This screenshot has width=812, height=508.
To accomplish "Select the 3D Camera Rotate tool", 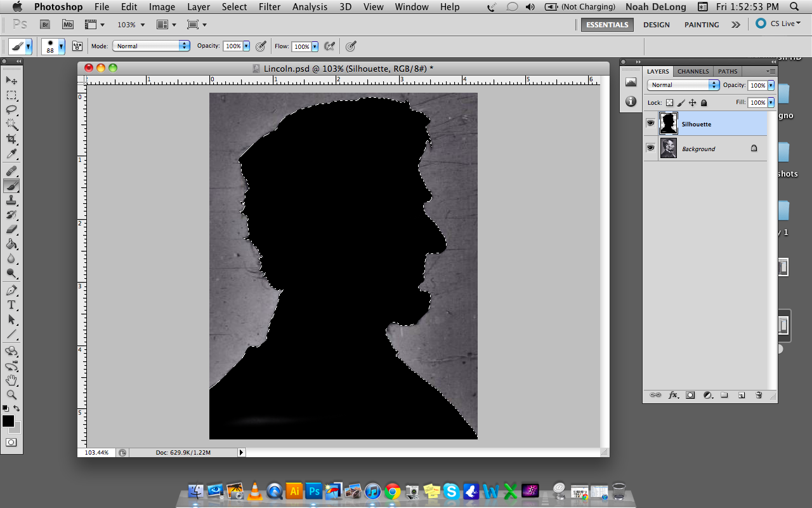I will pos(11,366).
